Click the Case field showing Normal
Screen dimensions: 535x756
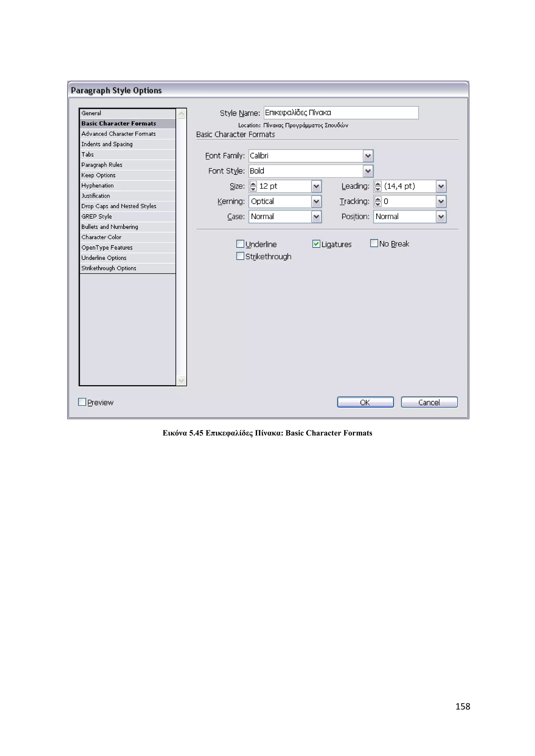[x=280, y=217]
